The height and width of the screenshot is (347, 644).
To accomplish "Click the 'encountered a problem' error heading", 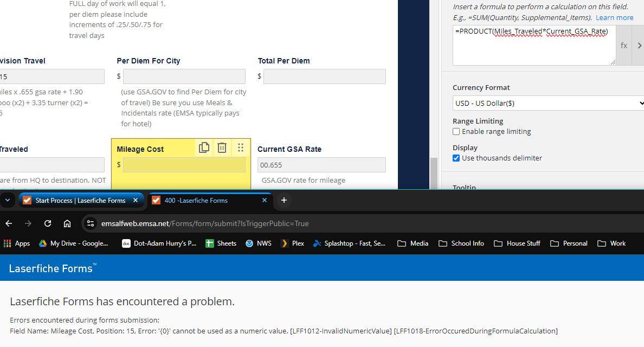I will coord(122,301).
